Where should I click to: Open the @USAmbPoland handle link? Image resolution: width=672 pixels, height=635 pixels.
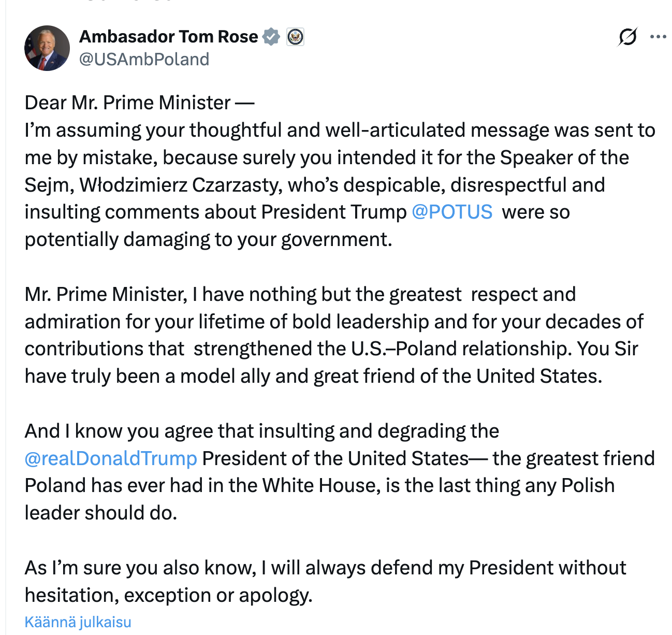[x=144, y=60]
